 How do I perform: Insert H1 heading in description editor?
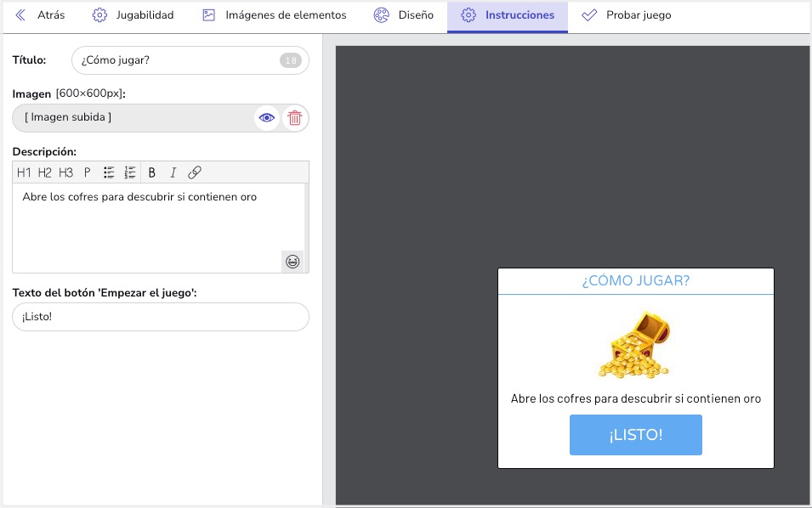(24, 172)
